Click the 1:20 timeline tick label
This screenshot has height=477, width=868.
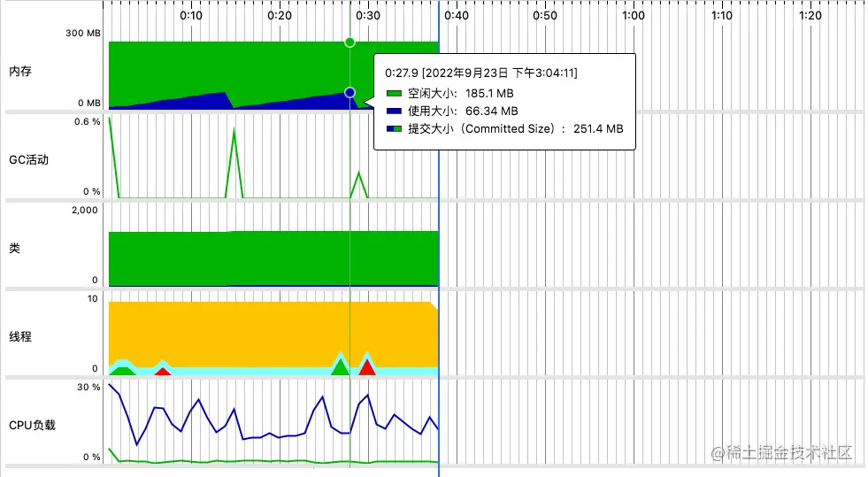pyautogui.click(x=810, y=16)
